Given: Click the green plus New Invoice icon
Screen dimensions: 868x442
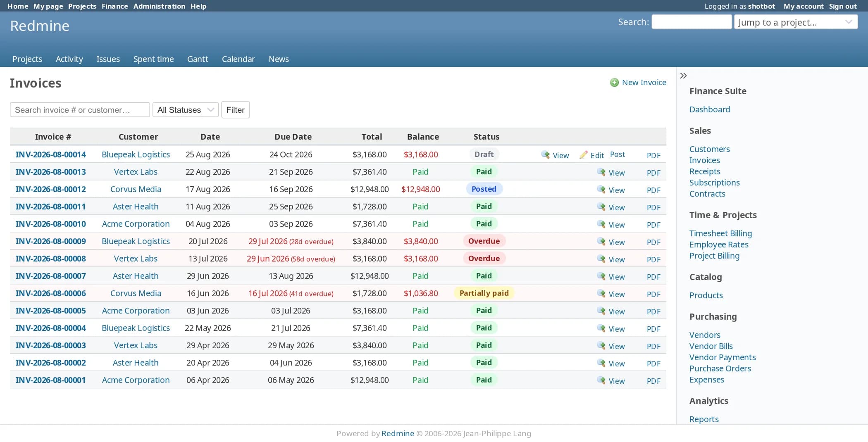Looking at the screenshot, I should (614, 83).
